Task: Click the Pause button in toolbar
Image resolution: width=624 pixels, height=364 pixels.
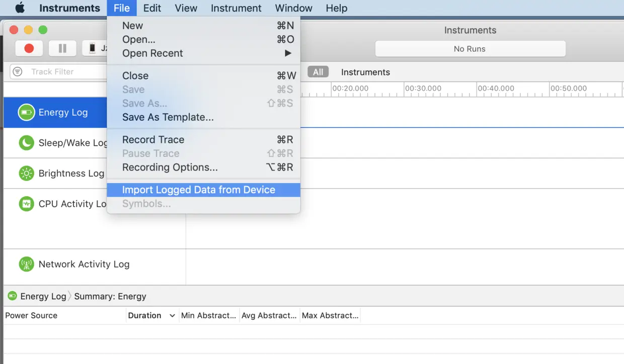Action: coord(62,48)
